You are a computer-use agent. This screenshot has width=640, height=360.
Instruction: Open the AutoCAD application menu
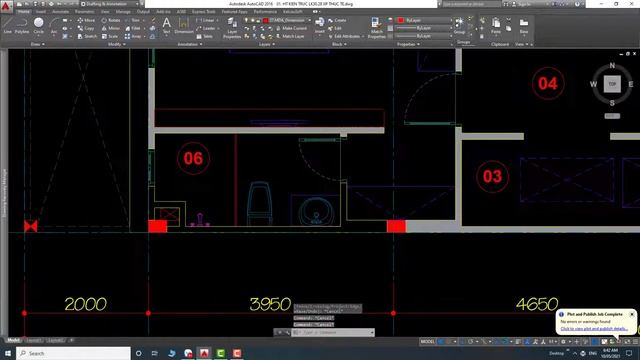(6, 7)
